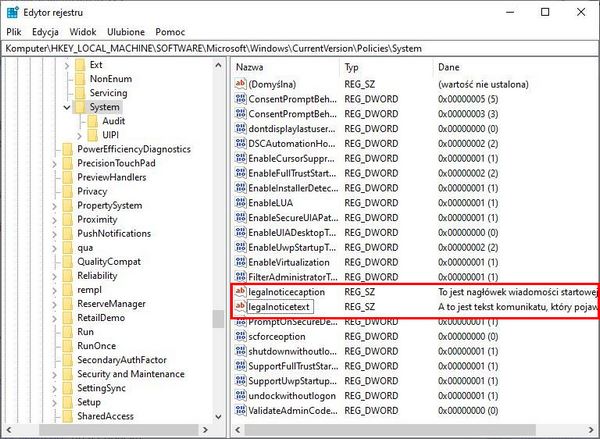This screenshot has width=600, height=439.
Task: Open the Ulubione menu
Action: pyautogui.click(x=124, y=32)
